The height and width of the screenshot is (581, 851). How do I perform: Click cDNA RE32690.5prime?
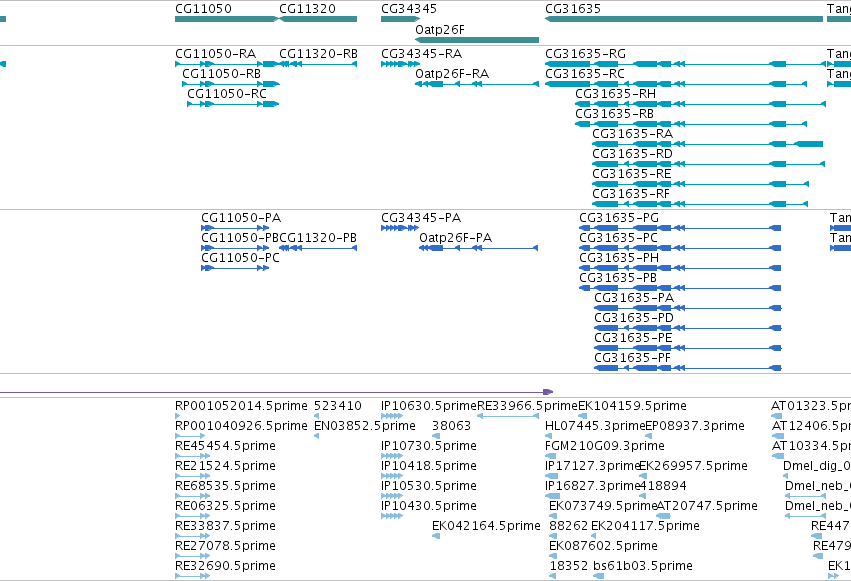[x=225, y=567]
